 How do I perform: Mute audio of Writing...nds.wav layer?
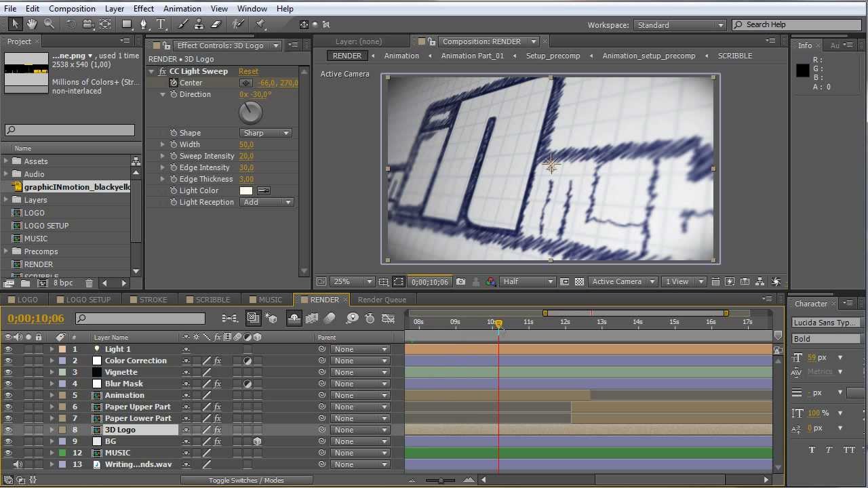(18, 464)
